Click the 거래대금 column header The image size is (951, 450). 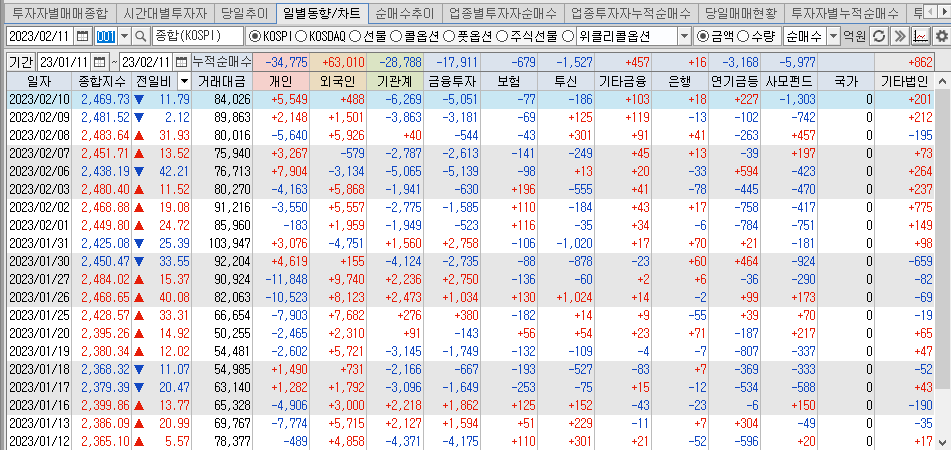(222, 81)
